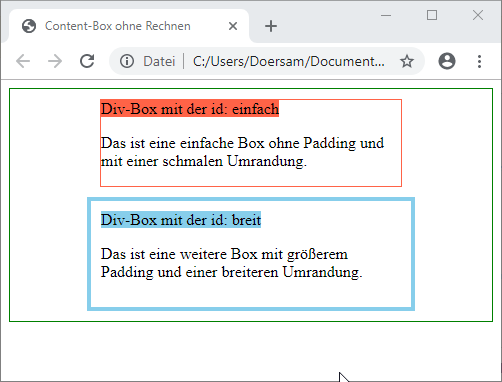
Task: Minimize the browser window
Action: [386, 15]
